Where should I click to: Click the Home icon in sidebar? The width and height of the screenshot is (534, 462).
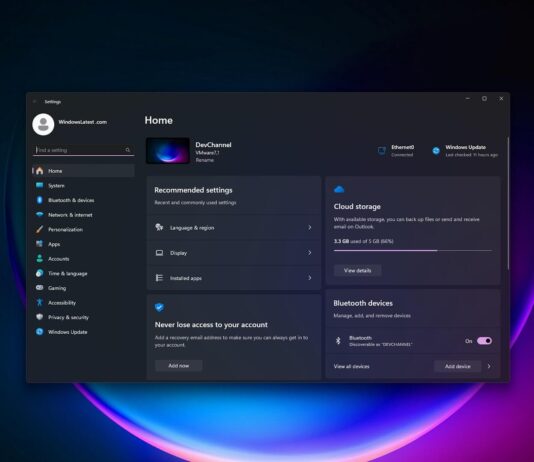coord(40,171)
